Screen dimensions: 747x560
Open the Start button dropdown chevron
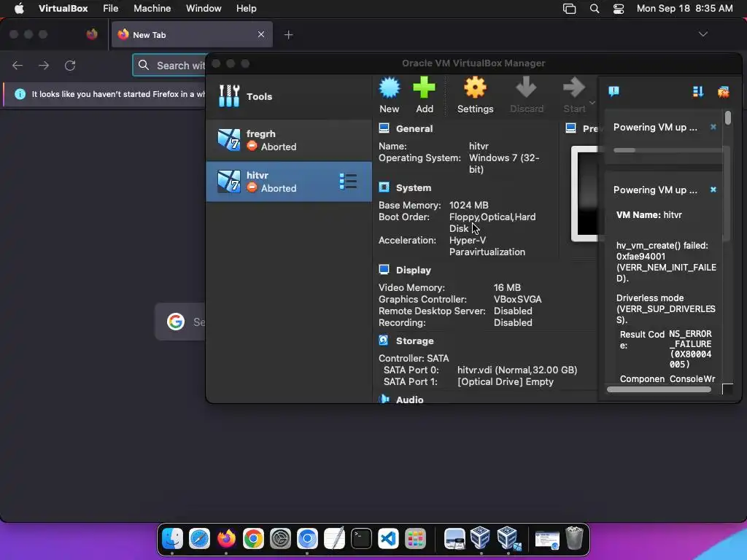click(x=592, y=102)
